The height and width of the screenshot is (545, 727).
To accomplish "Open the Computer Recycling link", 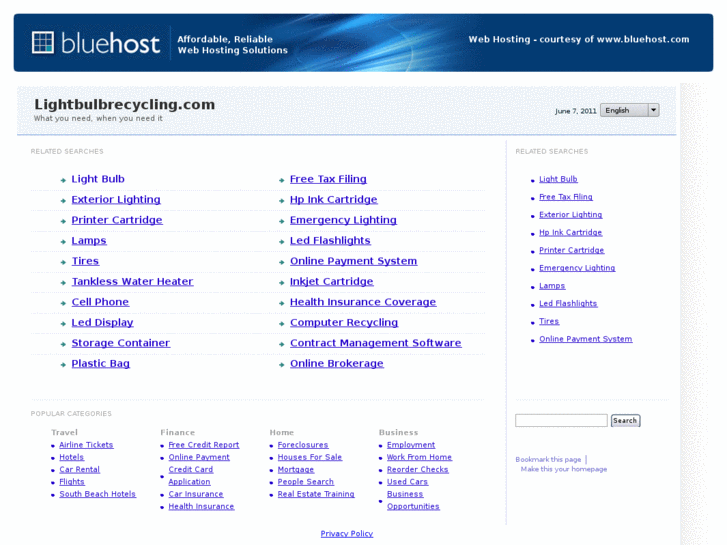I will tap(344, 322).
